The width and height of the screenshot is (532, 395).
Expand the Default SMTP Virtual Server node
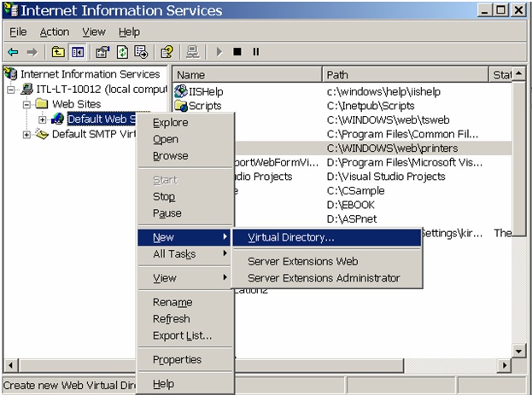pos(26,135)
